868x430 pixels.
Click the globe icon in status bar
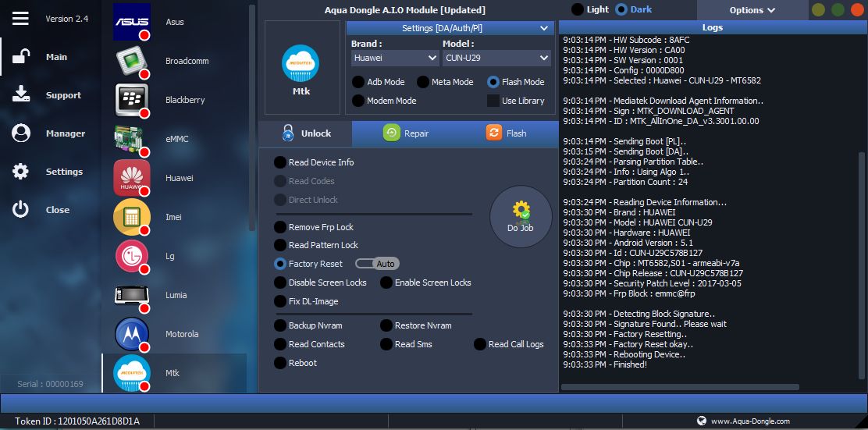(702, 421)
